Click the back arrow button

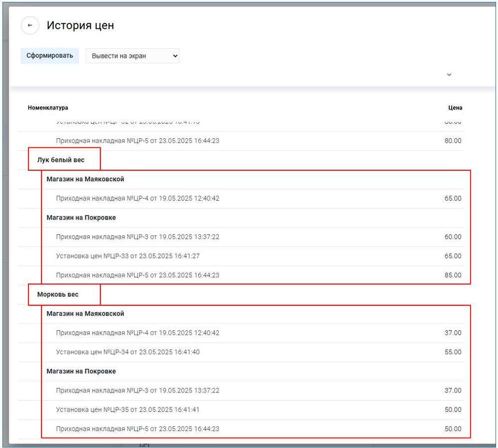(x=30, y=25)
